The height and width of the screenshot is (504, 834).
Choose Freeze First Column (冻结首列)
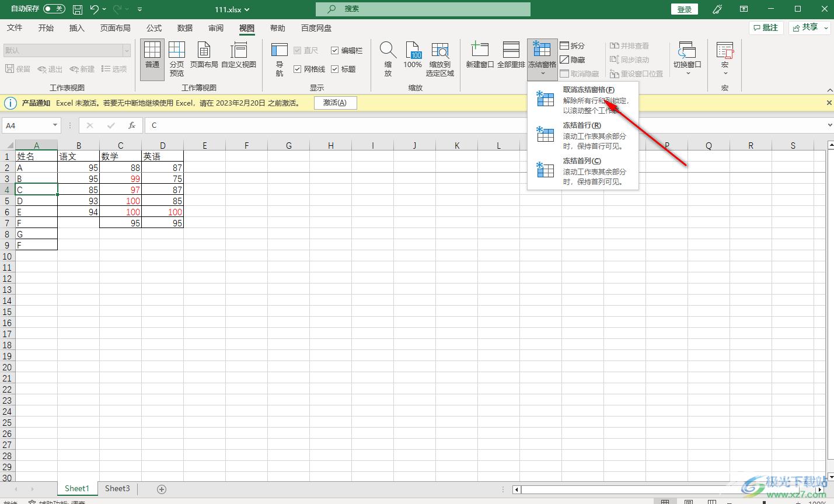[x=582, y=170]
